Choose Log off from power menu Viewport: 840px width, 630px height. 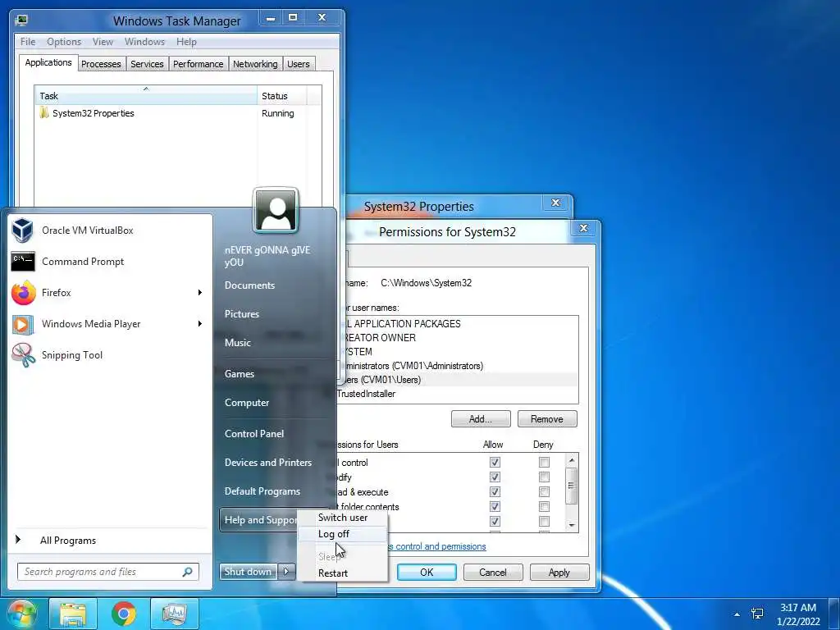pyautogui.click(x=343, y=534)
